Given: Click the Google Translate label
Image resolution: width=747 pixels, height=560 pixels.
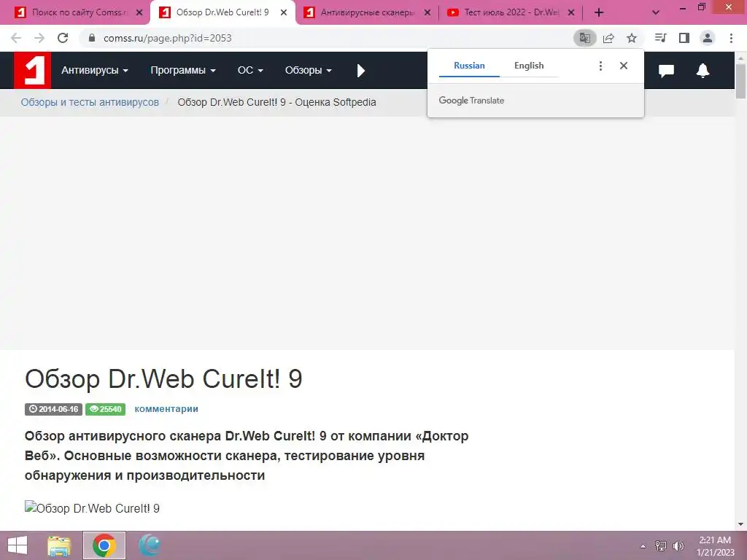Looking at the screenshot, I should 471,101.
